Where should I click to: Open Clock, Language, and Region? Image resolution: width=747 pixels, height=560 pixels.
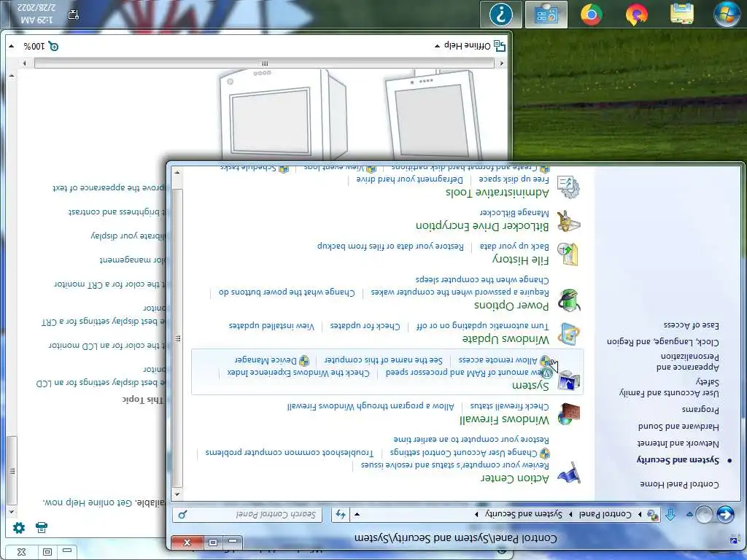(x=663, y=341)
